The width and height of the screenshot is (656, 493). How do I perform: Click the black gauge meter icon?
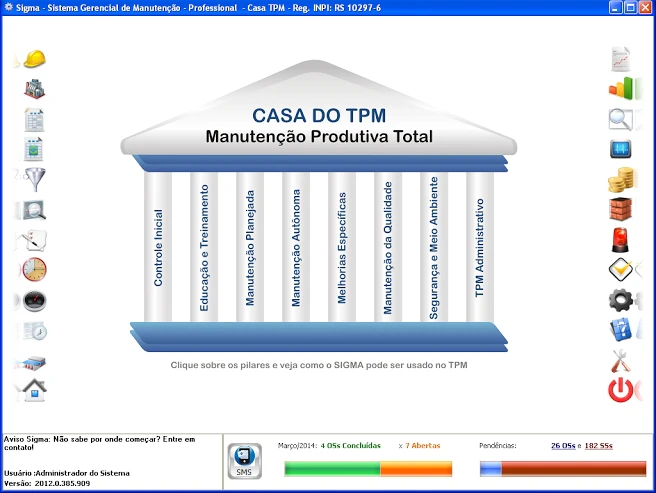[34, 301]
